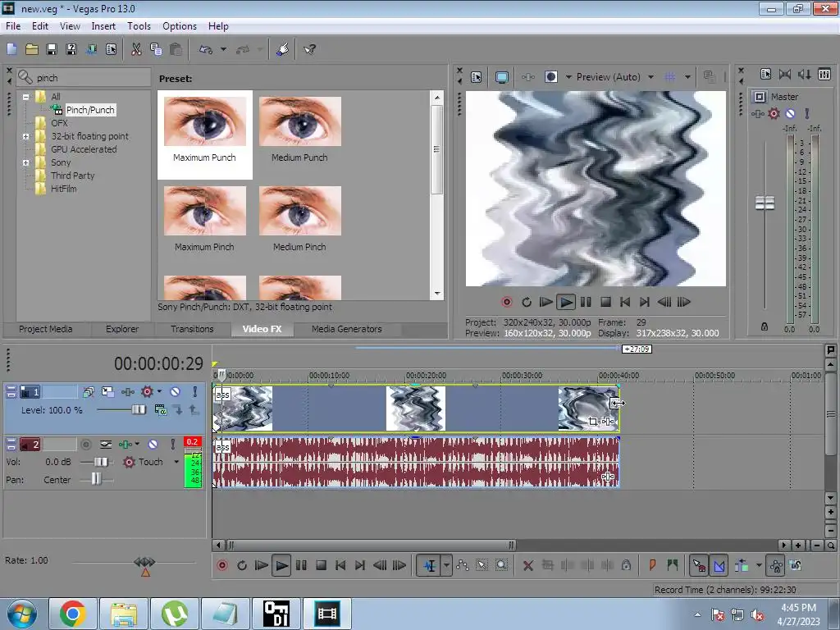Click Invert Track Phase on audio track 2

tap(106, 444)
